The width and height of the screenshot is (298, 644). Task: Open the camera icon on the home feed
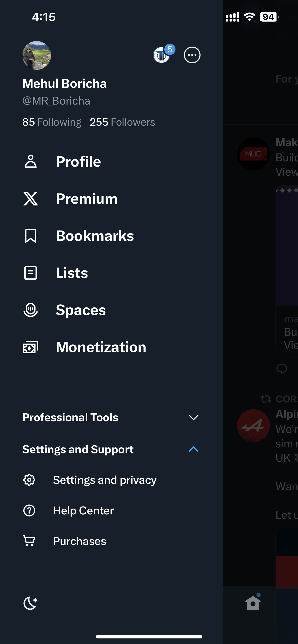[x=253, y=603]
